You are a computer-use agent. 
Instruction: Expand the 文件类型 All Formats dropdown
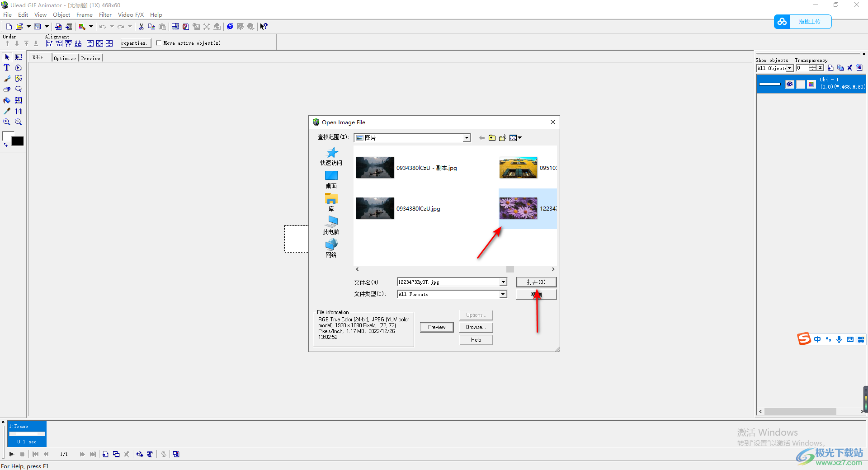[x=503, y=294]
